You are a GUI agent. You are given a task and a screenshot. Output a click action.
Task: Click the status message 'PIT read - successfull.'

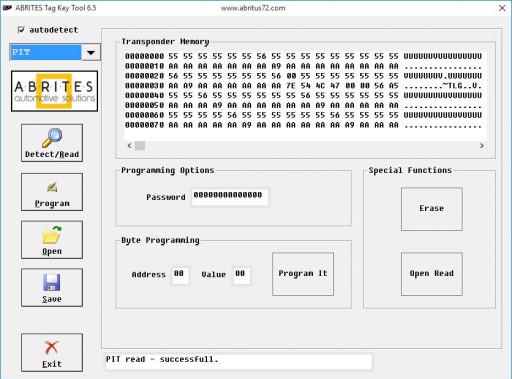pyautogui.click(x=162, y=359)
